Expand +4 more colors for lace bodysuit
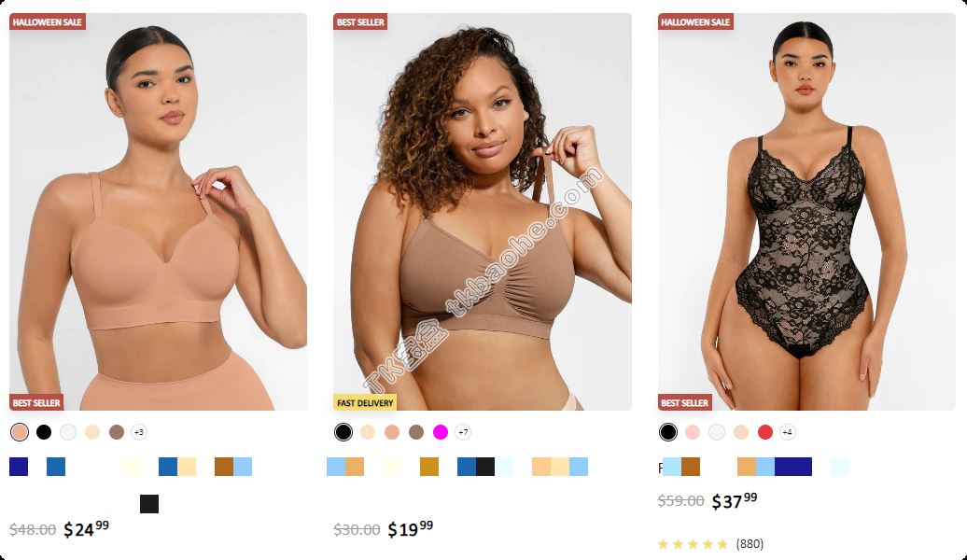This screenshot has height=560, width=967. point(788,432)
